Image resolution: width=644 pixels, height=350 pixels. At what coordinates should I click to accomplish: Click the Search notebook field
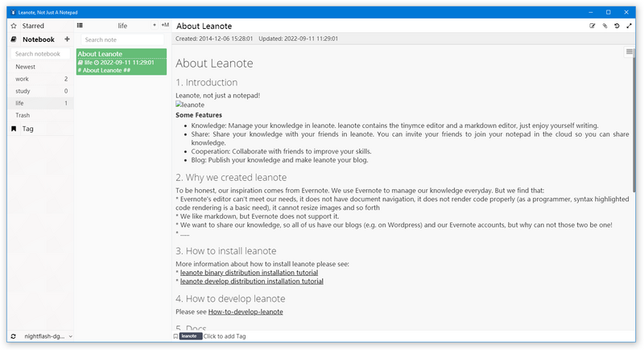point(40,54)
